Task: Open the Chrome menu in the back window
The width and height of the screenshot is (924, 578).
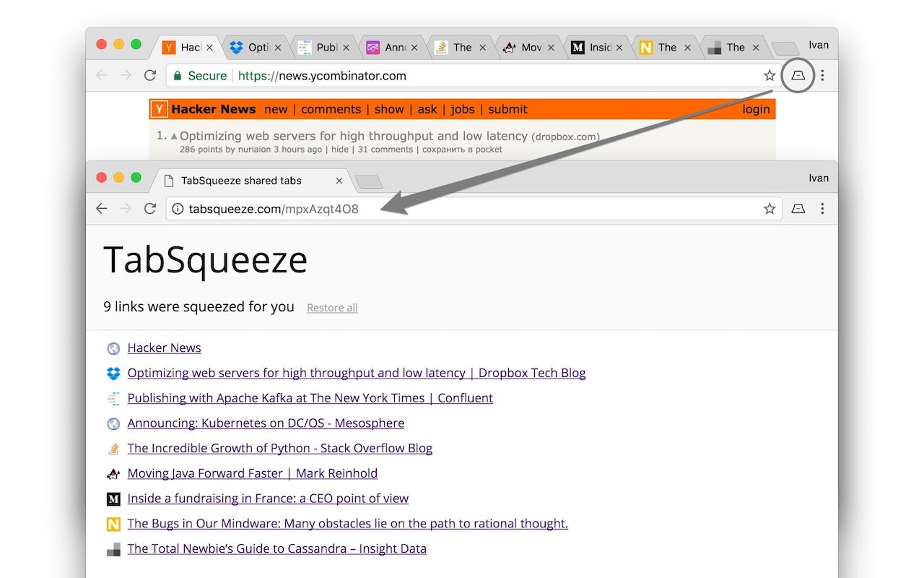Action: coord(822,75)
